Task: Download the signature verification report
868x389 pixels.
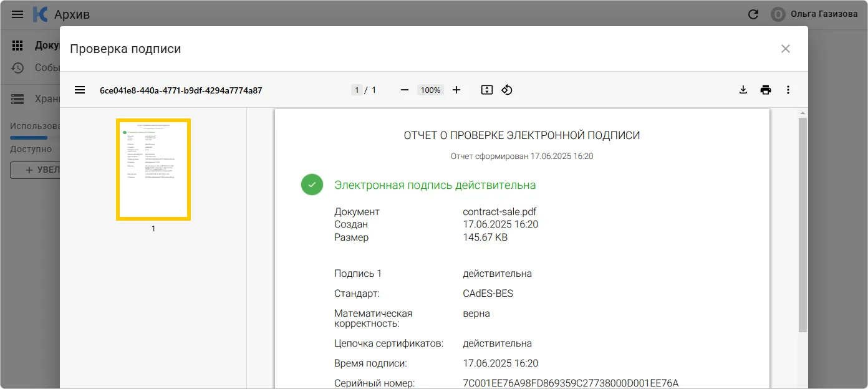Action: point(743,90)
